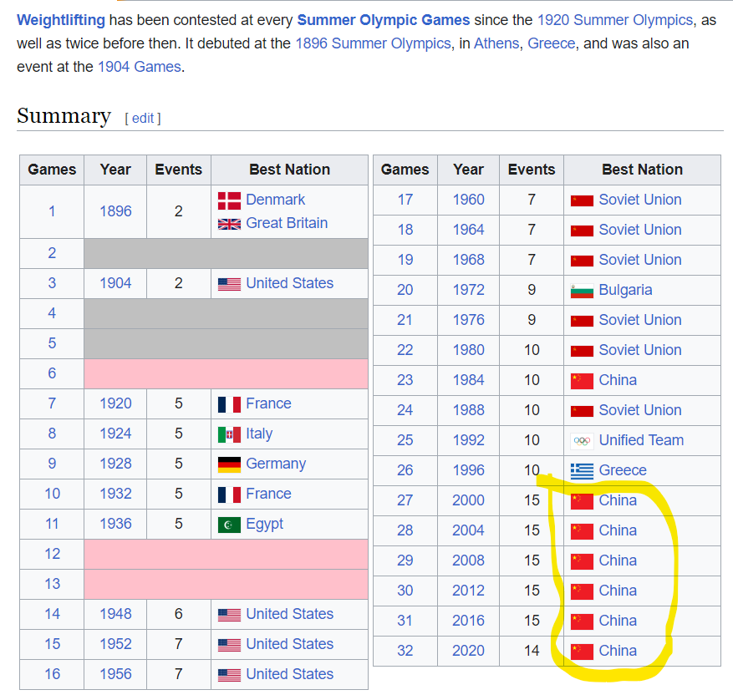
Task: Click the Germany flag icon
Action: [x=230, y=464]
